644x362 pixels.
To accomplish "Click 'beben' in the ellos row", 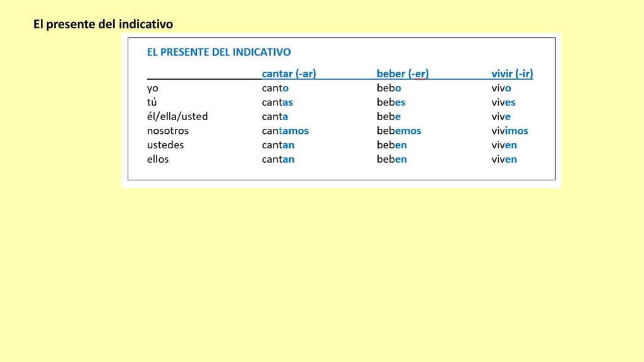I will [392, 159].
